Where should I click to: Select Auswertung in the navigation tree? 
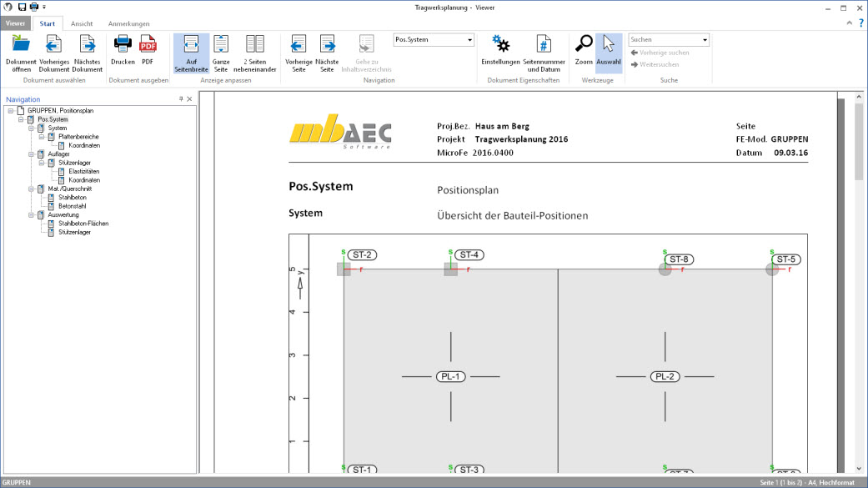(x=63, y=215)
